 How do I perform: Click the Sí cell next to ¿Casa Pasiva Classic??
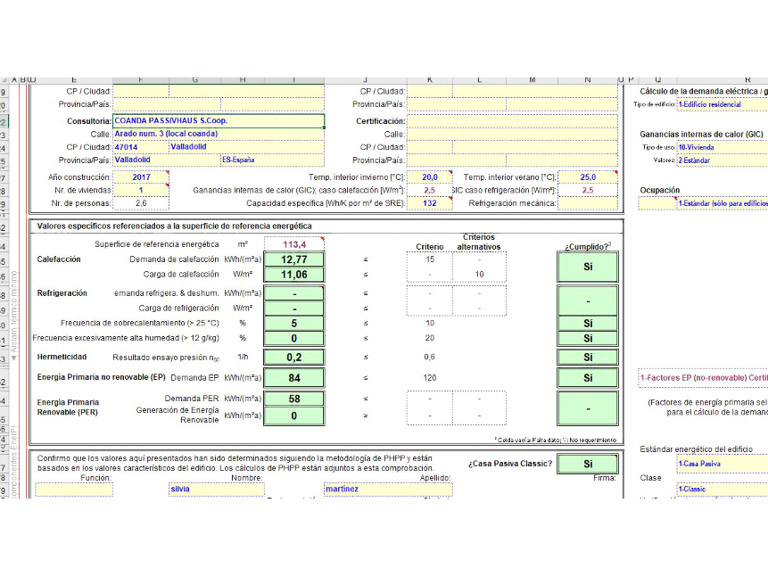pyautogui.click(x=588, y=464)
